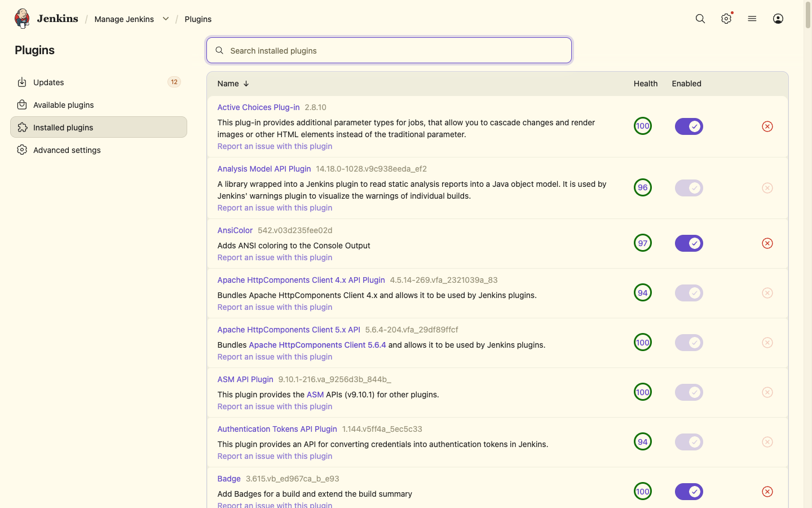Screen dimensions: 812x508
Task: Sort plugins by Name column arrow
Action: pos(246,84)
